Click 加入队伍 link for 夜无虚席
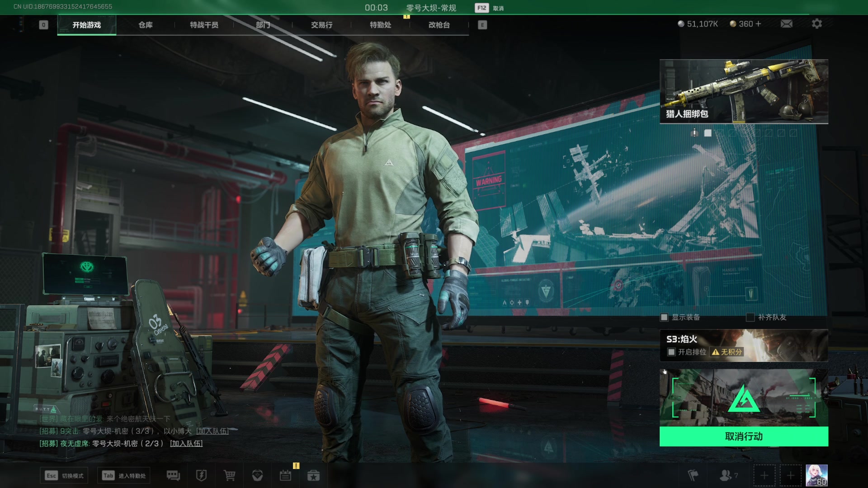Screen dimensions: 868x488 click(x=186, y=444)
